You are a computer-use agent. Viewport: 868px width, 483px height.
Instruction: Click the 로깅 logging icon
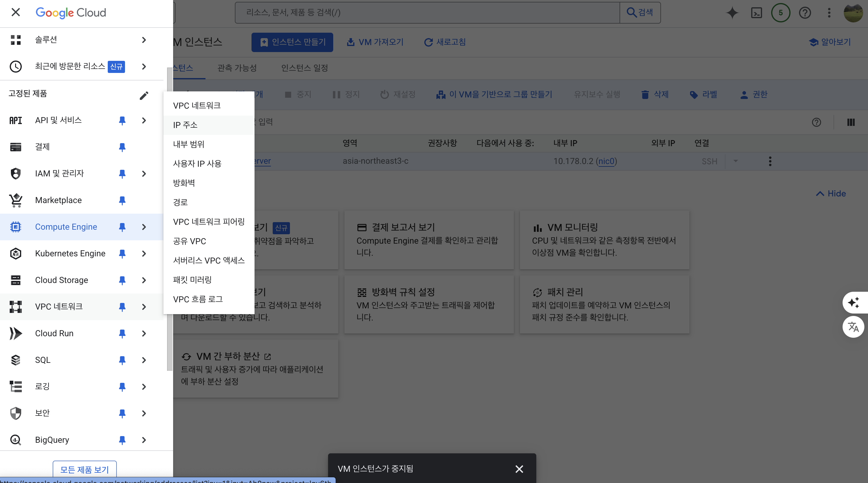pos(15,386)
